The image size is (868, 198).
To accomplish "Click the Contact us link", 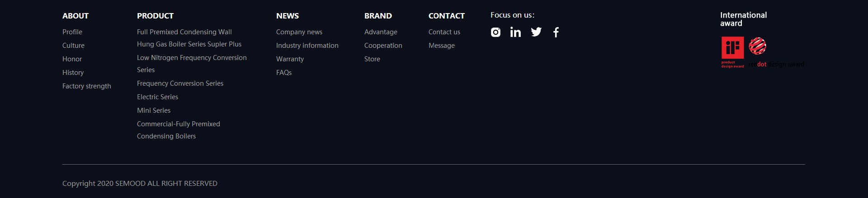I will coord(444,32).
